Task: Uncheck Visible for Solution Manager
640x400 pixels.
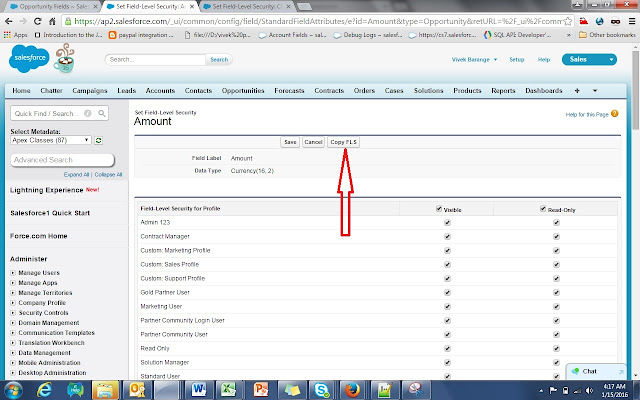Action: click(447, 362)
